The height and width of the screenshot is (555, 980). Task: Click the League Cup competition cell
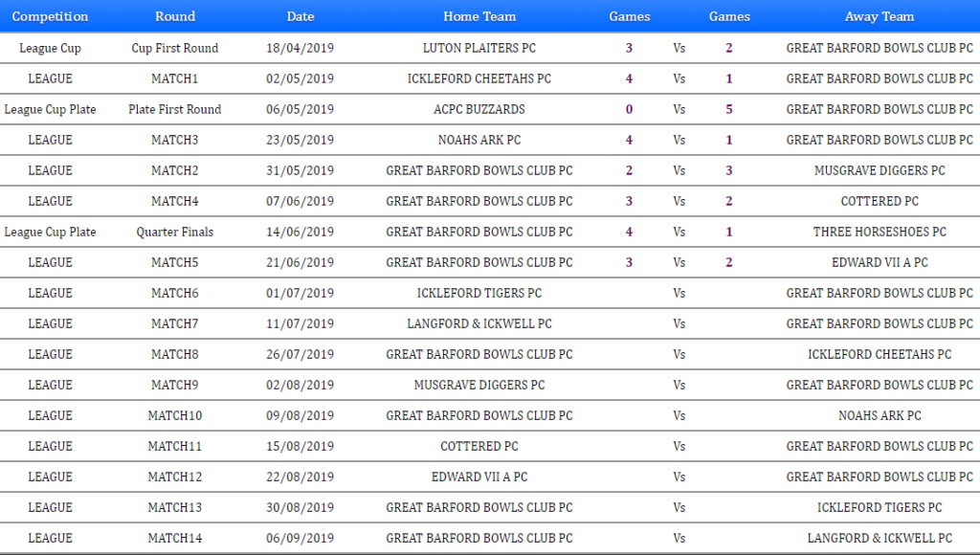click(50, 48)
